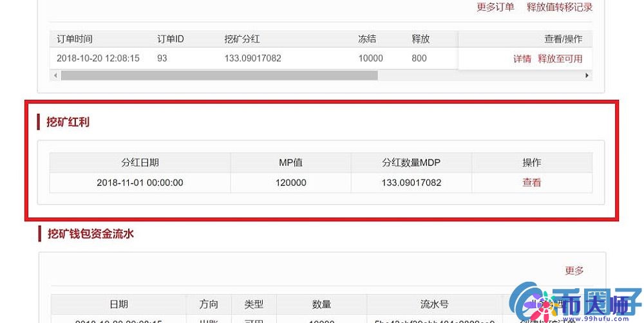Select the 订单ID column header

pyautogui.click(x=171, y=39)
